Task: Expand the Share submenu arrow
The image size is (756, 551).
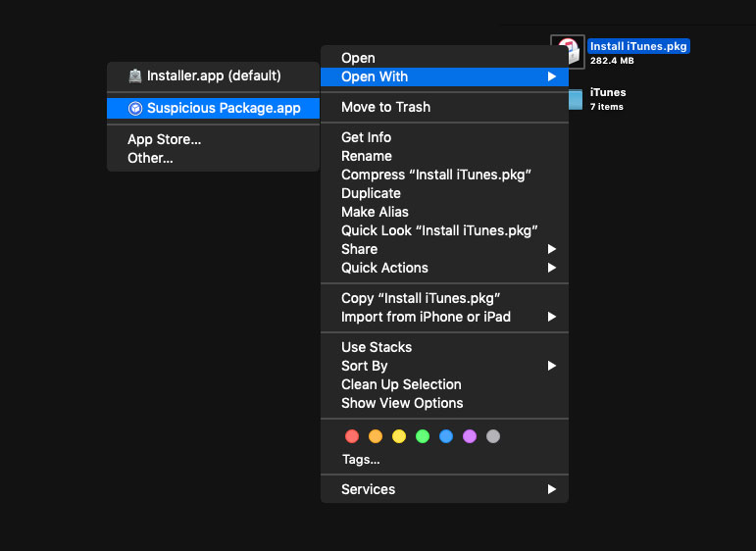Action: (x=552, y=249)
